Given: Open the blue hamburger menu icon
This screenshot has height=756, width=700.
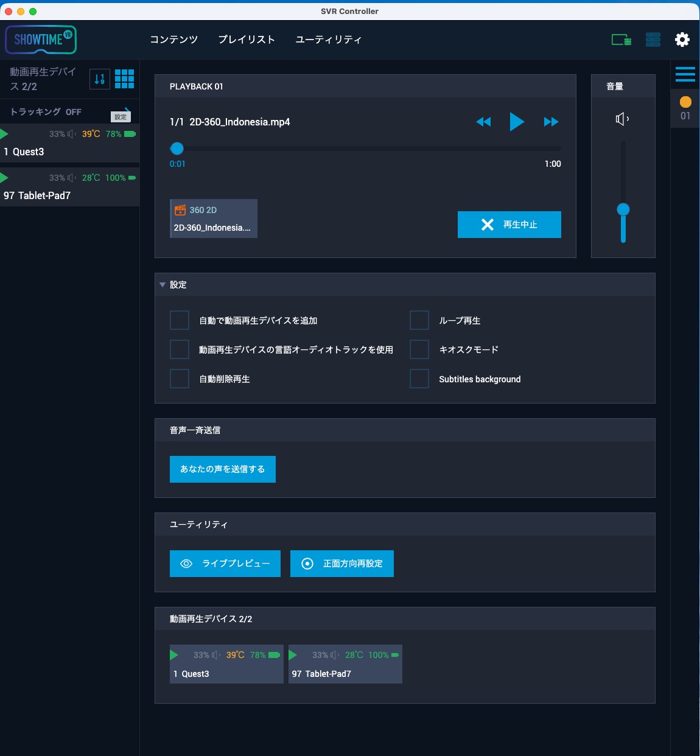Looking at the screenshot, I should (x=685, y=74).
